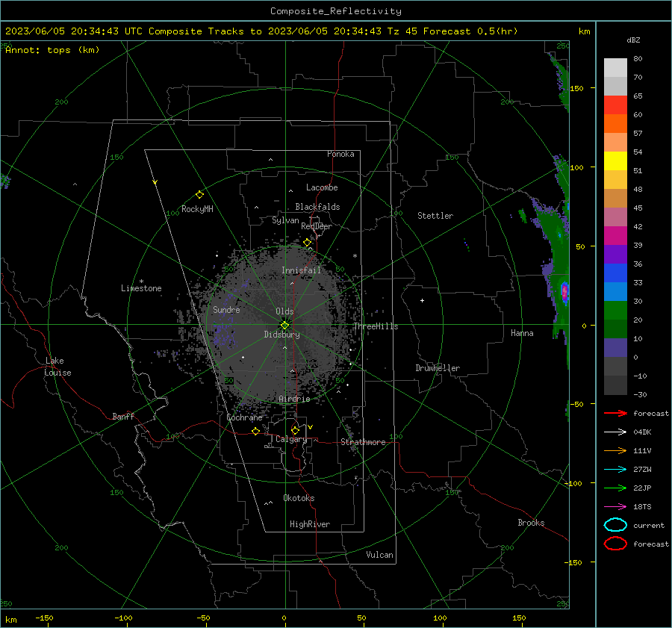Click the Drumheller city label

point(438,368)
